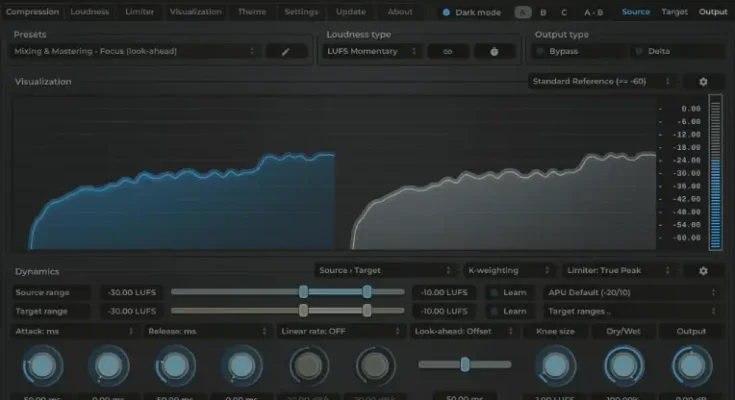This screenshot has height=400, width=735.
Task: Open Dynamics settings with the gear icon
Action: pyautogui.click(x=703, y=270)
